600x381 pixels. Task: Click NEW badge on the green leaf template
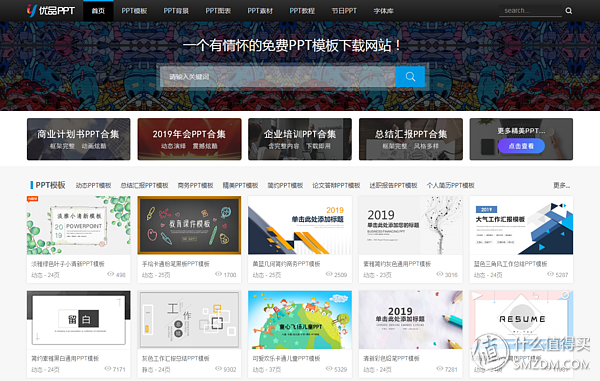33,199
